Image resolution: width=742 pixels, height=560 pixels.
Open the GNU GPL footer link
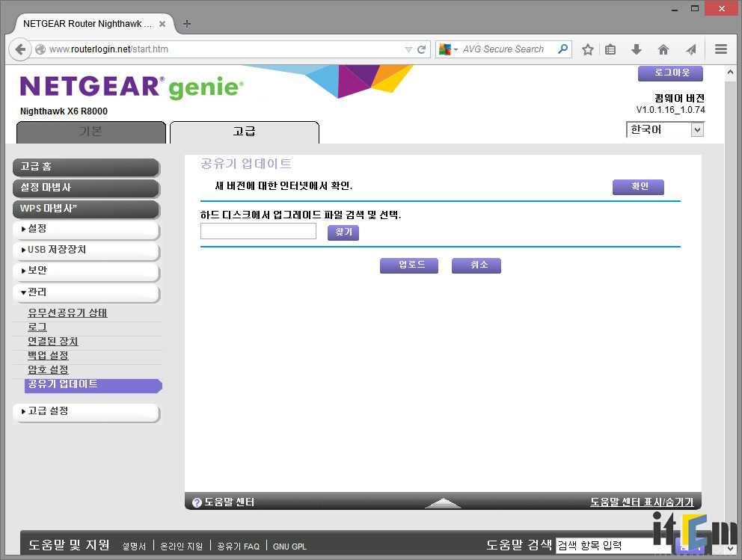289,547
